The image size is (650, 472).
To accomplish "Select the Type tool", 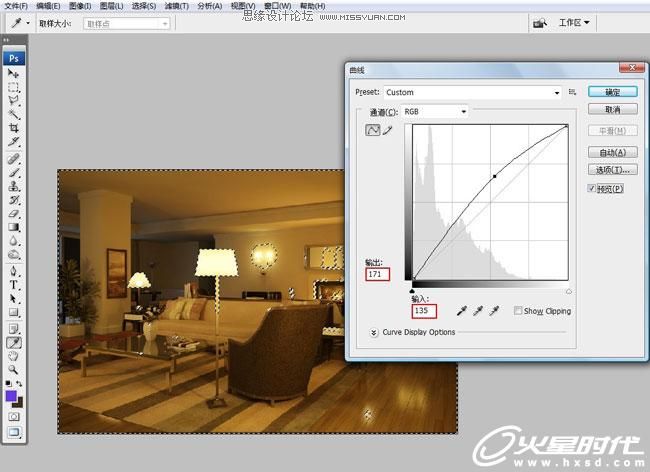I will 14,284.
